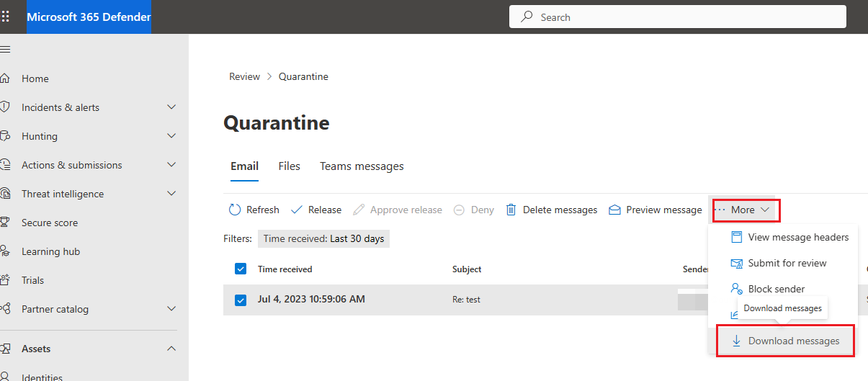Switch to the Teams messages tab
The image size is (868, 381).
tap(362, 166)
